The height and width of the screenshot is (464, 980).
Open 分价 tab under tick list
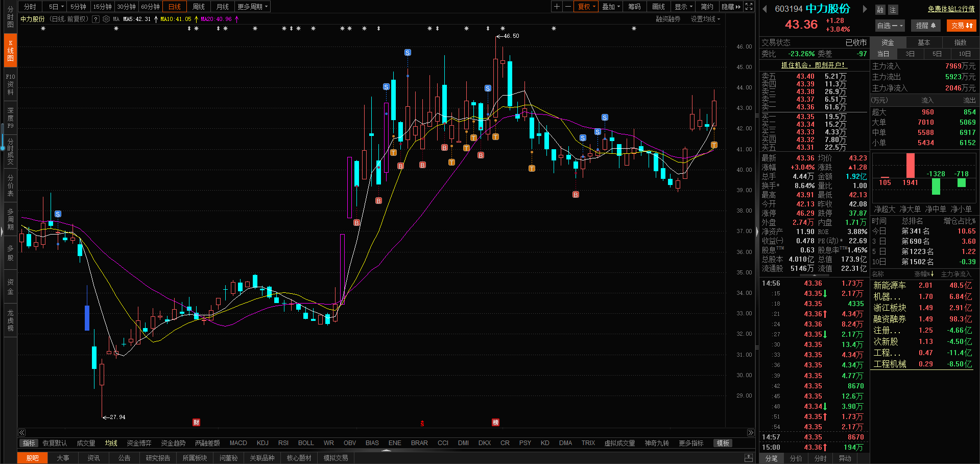point(796,458)
